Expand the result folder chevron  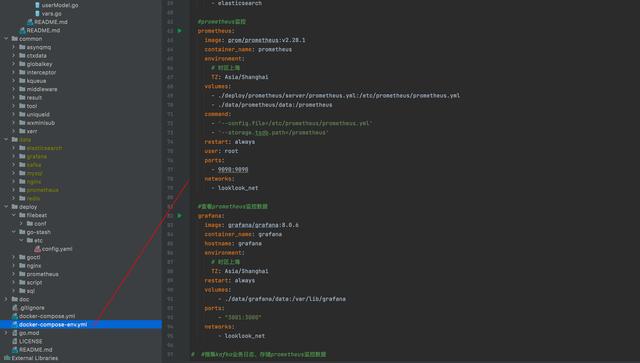[x=13, y=98]
